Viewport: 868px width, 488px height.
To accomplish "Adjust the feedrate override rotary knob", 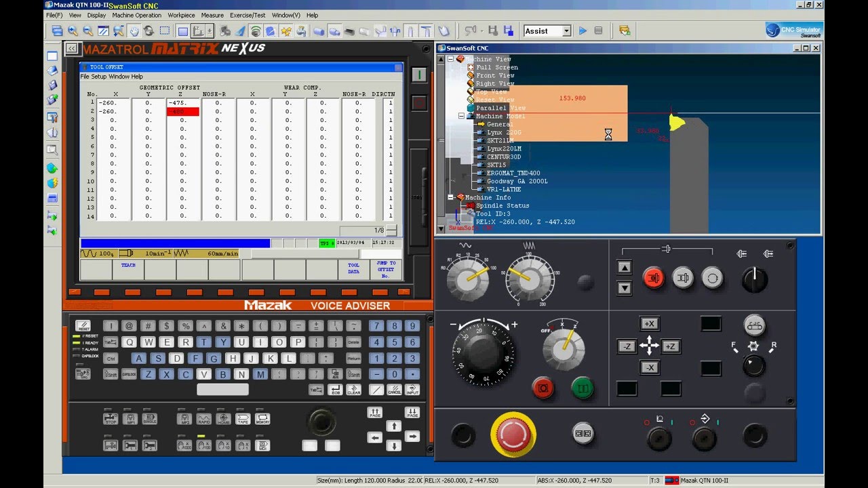I will pyautogui.click(x=530, y=278).
